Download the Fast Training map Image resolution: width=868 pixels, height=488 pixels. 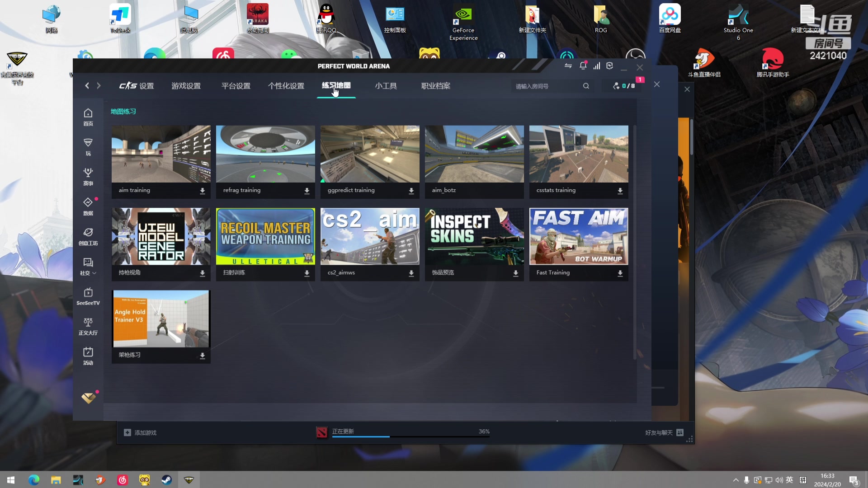point(620,273)
